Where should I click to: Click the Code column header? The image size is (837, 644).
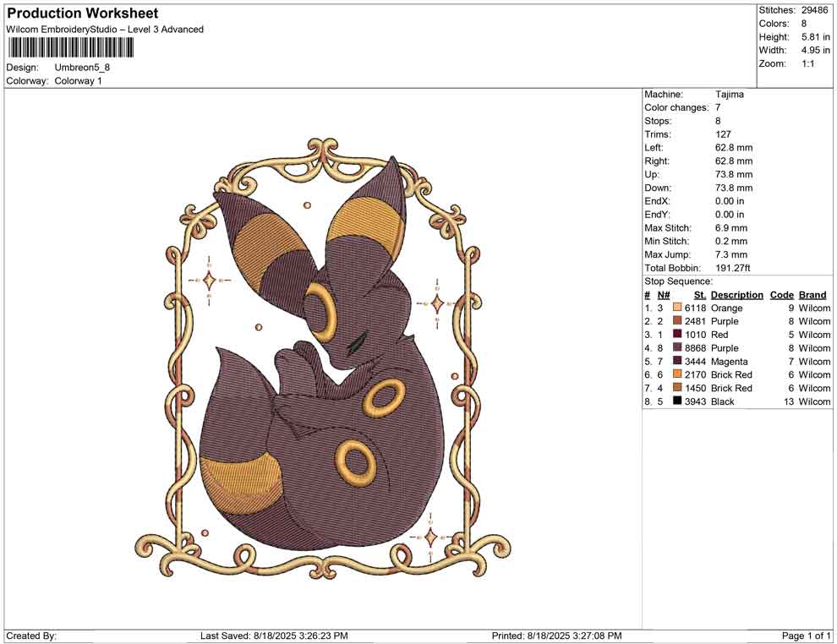click(x=782, y=295)
